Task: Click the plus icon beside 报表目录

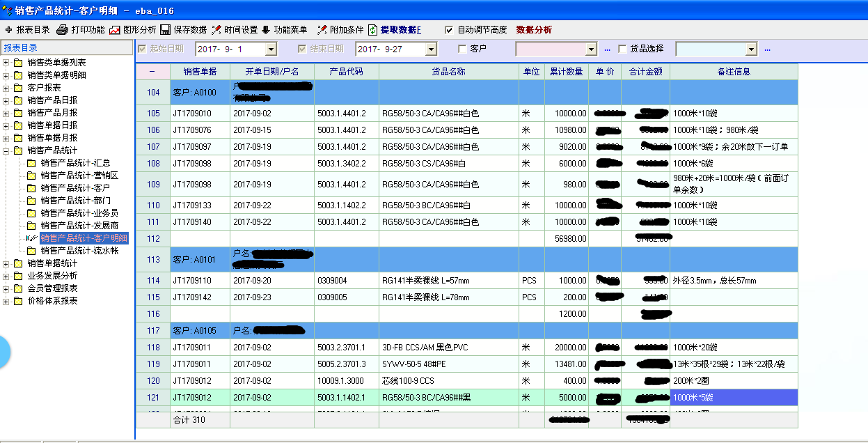Action: 8,30
